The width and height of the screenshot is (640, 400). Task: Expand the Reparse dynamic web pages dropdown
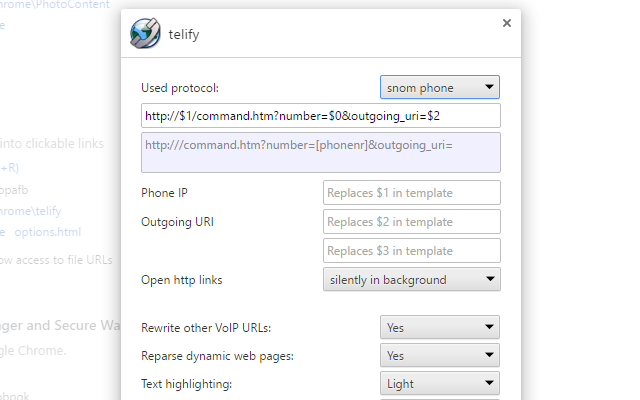(440, 356)
